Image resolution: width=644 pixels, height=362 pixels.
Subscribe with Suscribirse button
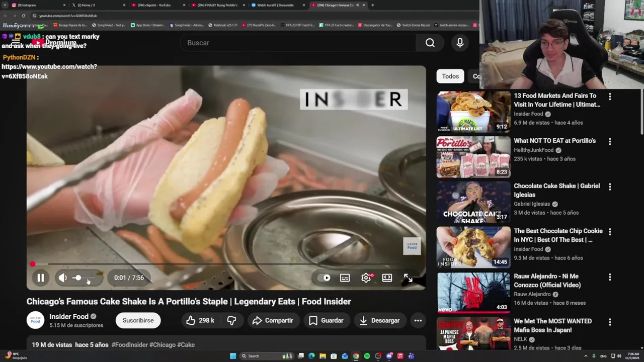[138, 320]
